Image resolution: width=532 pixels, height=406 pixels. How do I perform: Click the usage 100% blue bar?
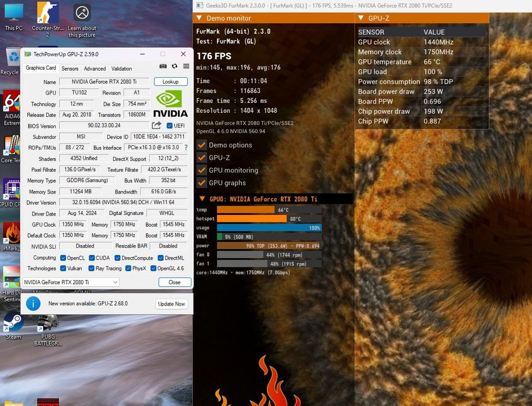[x=269, y=228]
